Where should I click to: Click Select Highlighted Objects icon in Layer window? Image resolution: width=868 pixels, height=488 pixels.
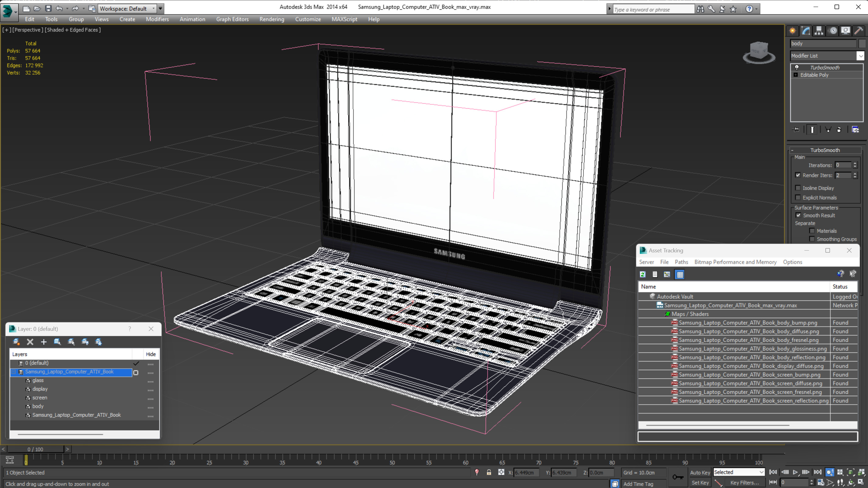point(57,342)
